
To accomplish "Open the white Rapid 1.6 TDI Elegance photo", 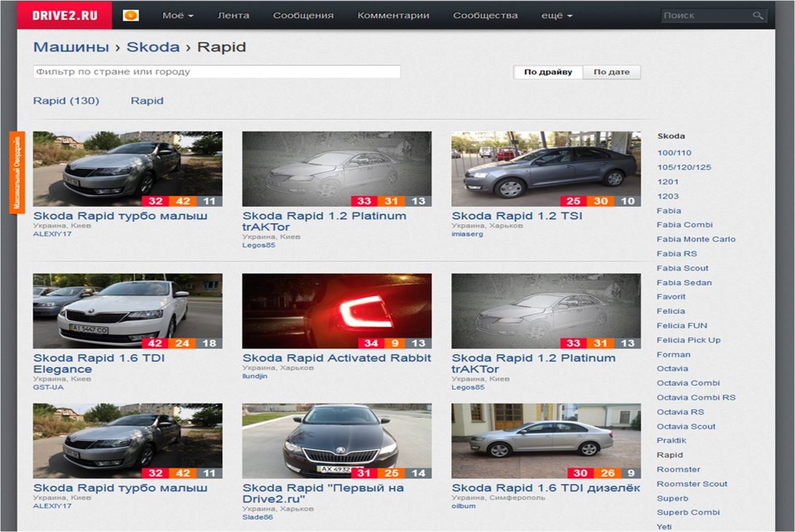I will 128,311.
